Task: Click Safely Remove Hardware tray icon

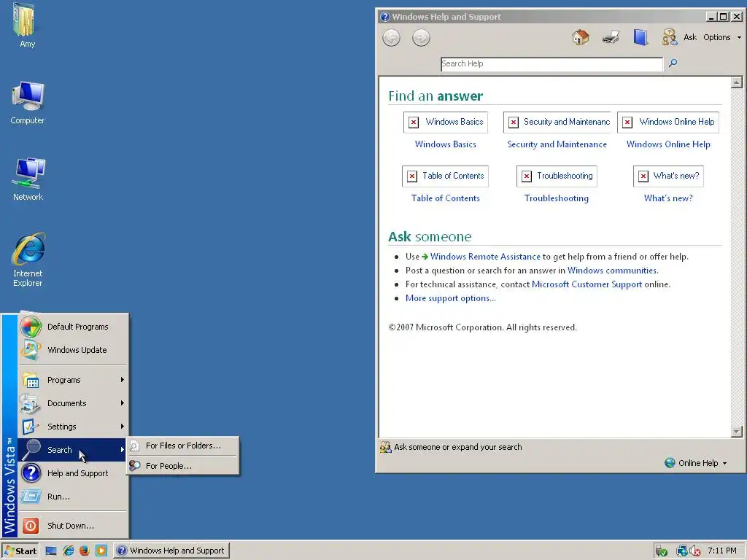Action: 661,551
